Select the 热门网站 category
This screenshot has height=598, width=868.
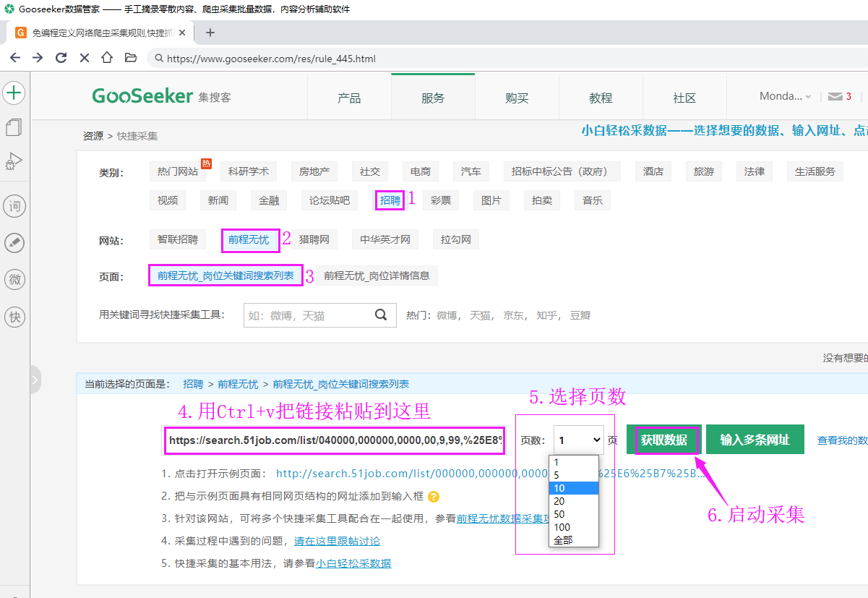(x=178, y=171)
